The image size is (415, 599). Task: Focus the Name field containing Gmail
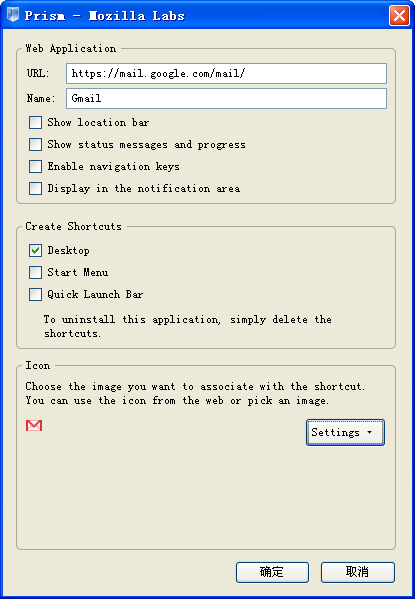coord(226,99)
